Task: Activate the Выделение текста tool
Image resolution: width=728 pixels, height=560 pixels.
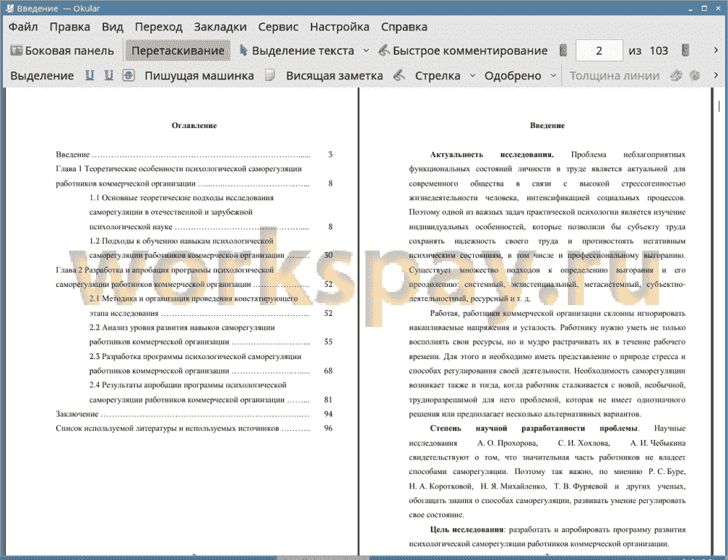Action: 297,51
